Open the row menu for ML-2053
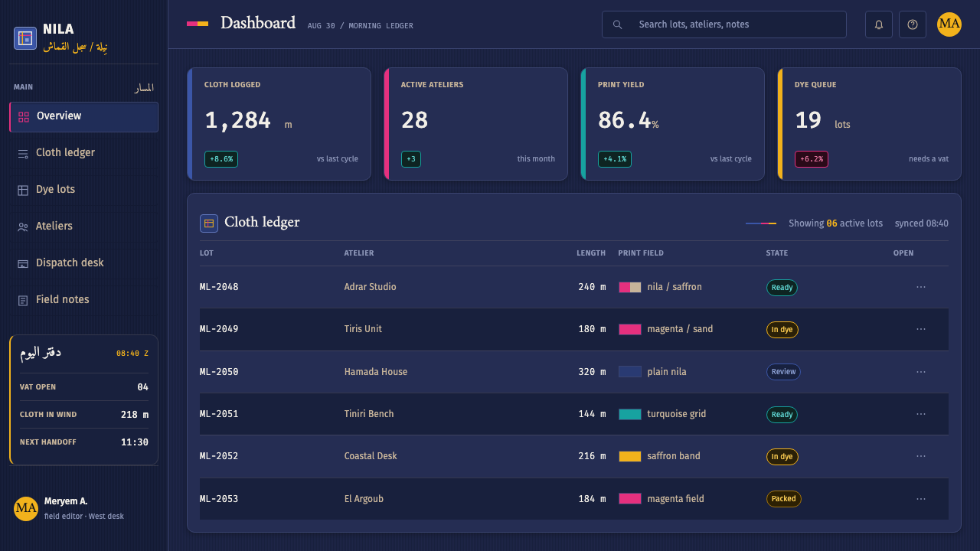 pos(921,499)
